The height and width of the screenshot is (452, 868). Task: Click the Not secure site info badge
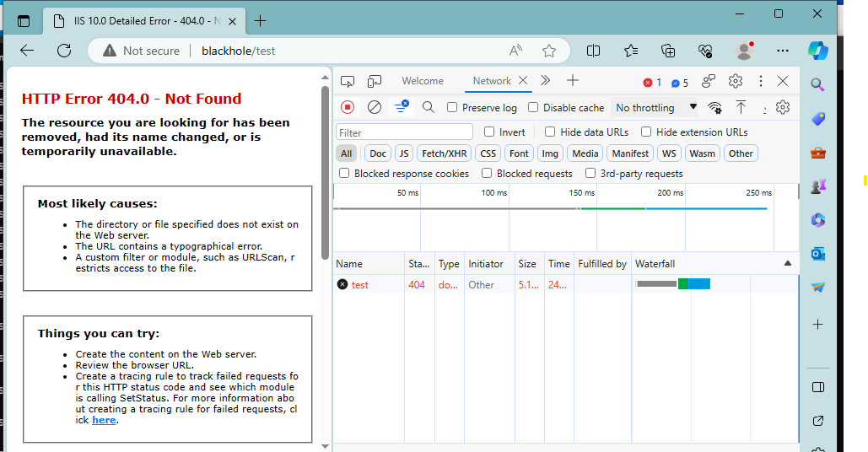point(142,51)
